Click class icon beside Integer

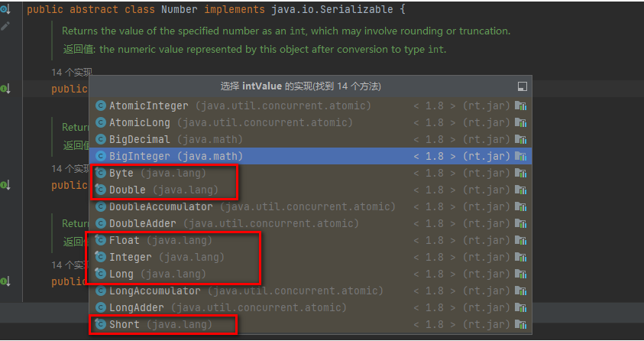point(101,257)
